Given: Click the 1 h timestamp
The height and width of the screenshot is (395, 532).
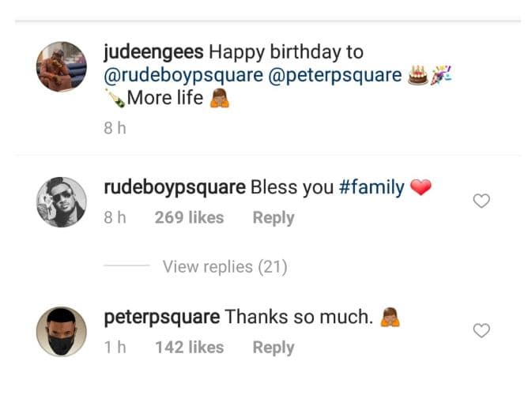Looking at the screenshot, I should pos(114,347).
